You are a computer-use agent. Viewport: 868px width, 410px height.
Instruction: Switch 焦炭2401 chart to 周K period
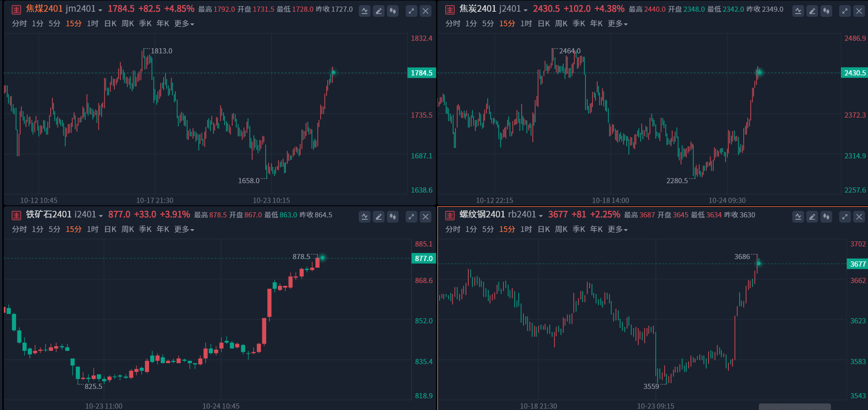(x=561, y=23)
